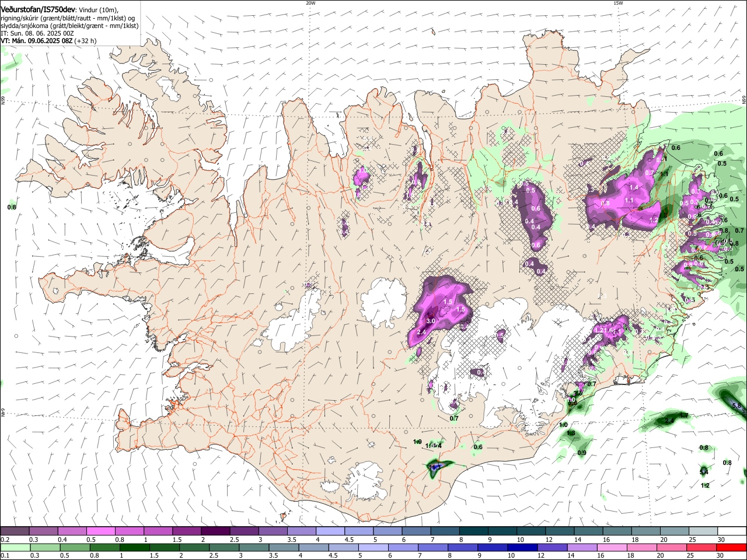The height and width of the screenshot is (560, 747).
Task: Select dark purple top-row swatch labeled 2
Action: click(215, 531)
